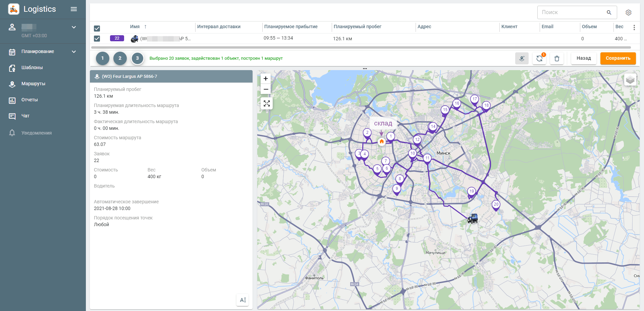This screenshot has width=644, height=311.
Task: Expand the user account dropdown
Action: pos(74,27)
